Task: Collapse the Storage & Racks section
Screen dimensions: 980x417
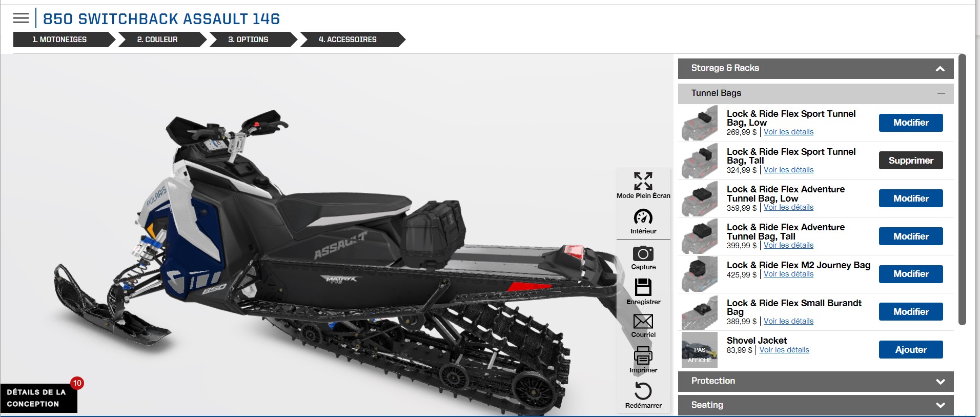Action: click(815, 68)
